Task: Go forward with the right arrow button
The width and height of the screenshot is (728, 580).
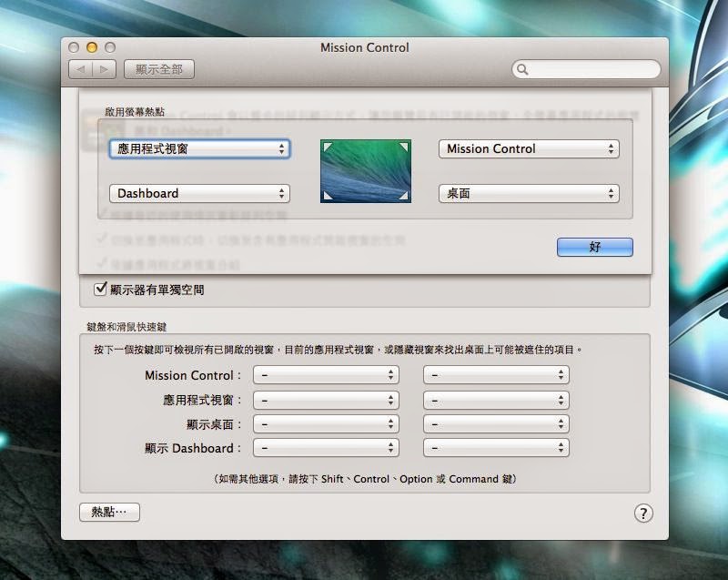Action: point(104,70)
